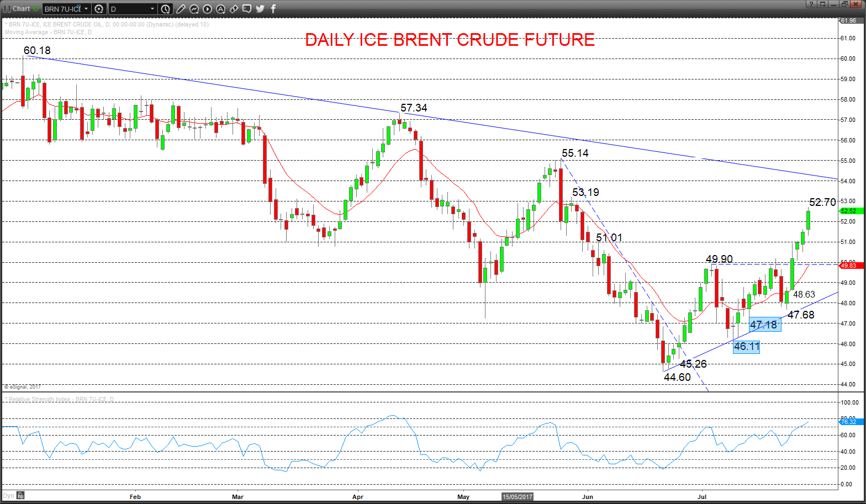Click the question mark help button
Image resolution: width=866 pixels, height=504 pixels.
tap(812, 4)
